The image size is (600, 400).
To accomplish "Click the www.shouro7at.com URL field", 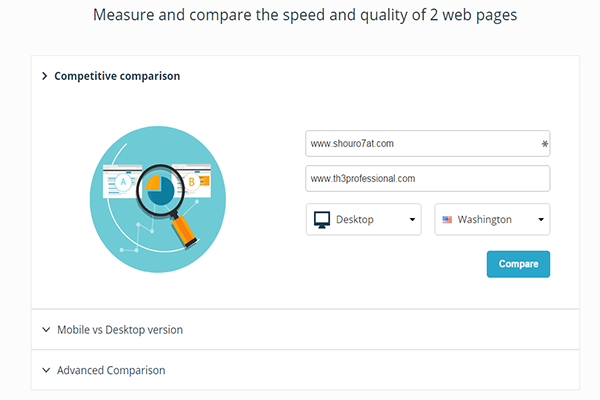I will tap(427, 144).
